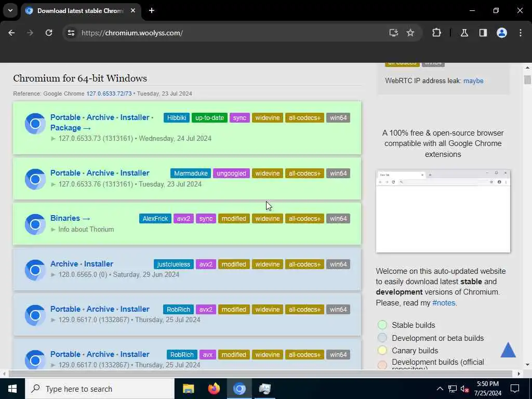Click the avx tag in last row

coord(208,354)
